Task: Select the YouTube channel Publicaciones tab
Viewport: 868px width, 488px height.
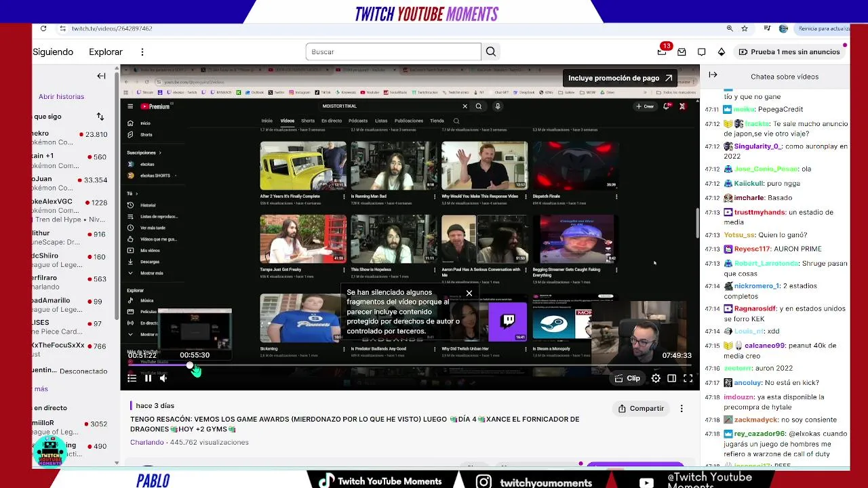Action: click(x=409, y=121)
